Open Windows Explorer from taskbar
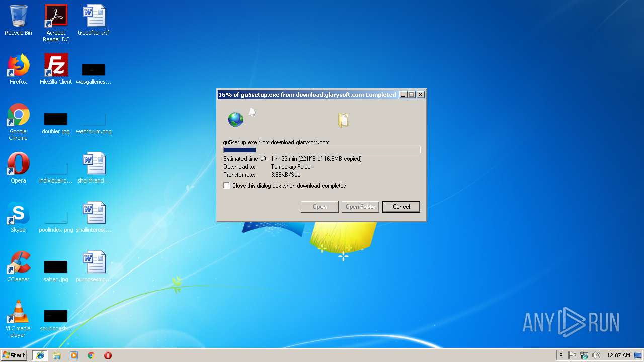 point(57,355)
